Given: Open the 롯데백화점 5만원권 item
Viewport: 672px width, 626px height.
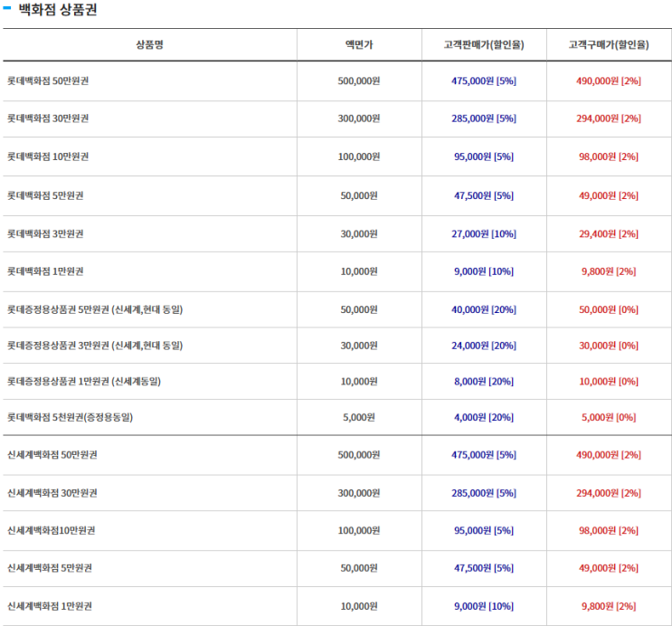Looking at the screenshot, I should (x=51, y=195).
